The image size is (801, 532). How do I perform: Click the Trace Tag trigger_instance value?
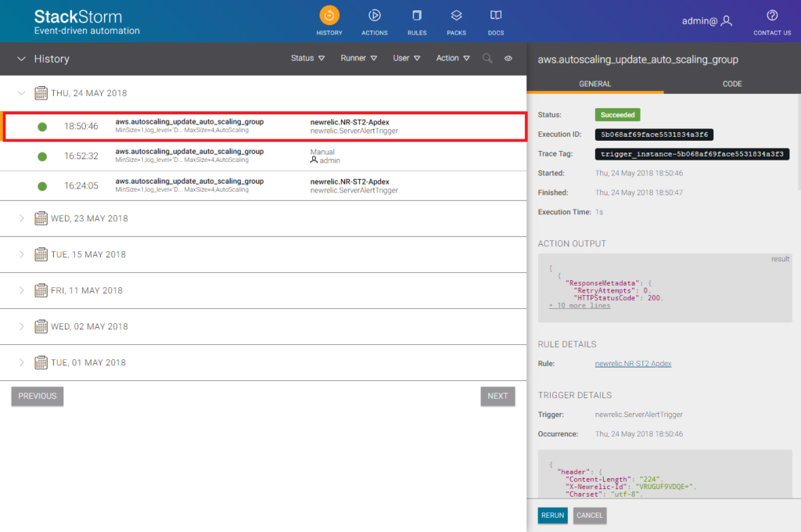692,154
